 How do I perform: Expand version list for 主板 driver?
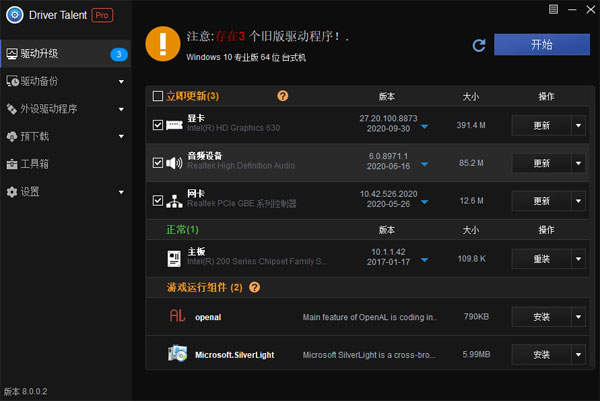(424, 260)
